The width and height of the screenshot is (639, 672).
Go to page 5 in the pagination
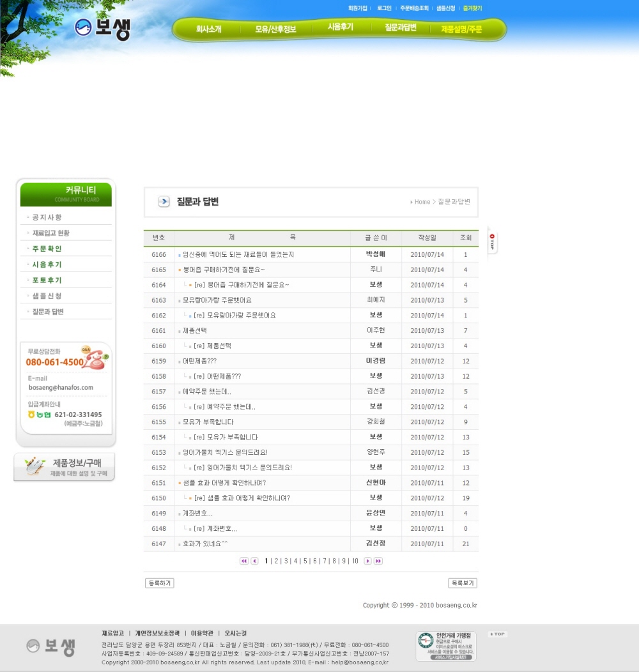(305, 561)
